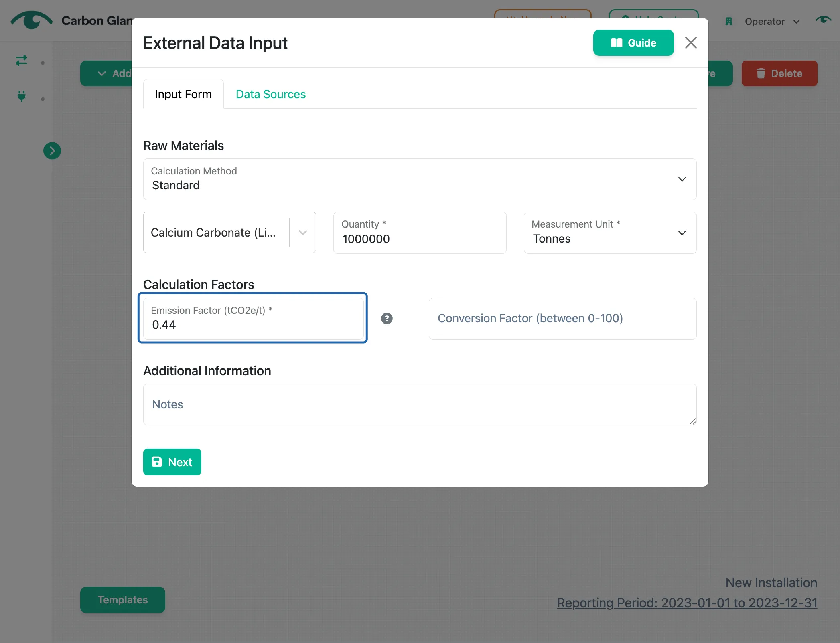Expand the sidebar with green chevron button

pyautogui.click(x=52, y=151)
